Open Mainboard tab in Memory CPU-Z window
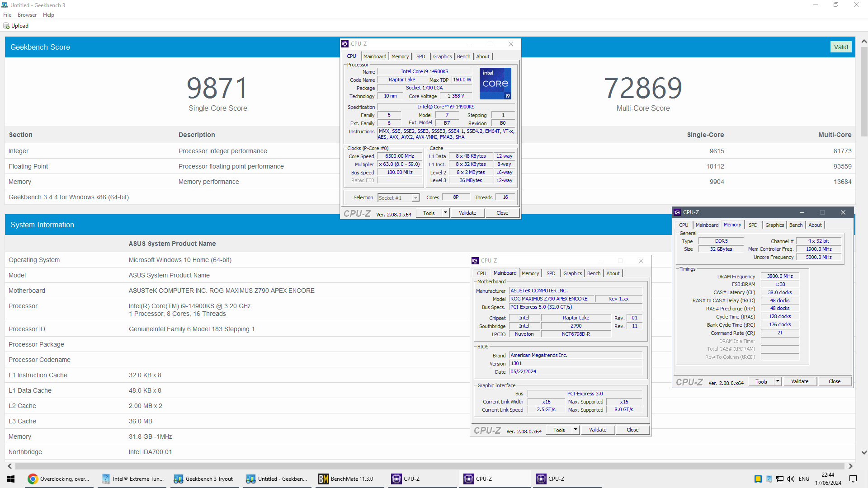 tap(707, 225)
